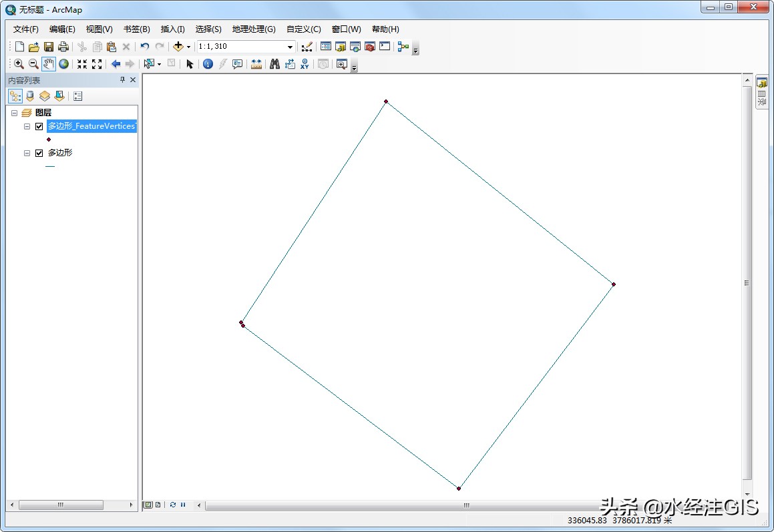Screen dimensions: 774x532
Task: Click the point symbol under FeatureVertices layer
Action: (x=49, y=139)
